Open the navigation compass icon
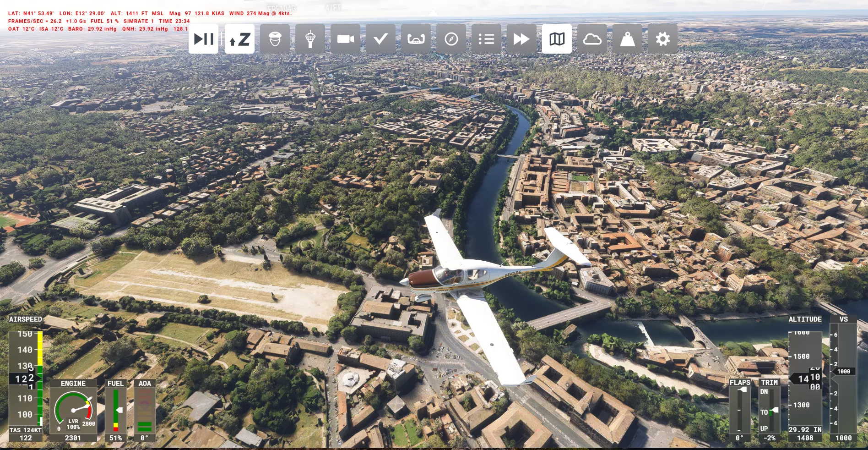Screen dimensions: 868x450 point(451,39)
